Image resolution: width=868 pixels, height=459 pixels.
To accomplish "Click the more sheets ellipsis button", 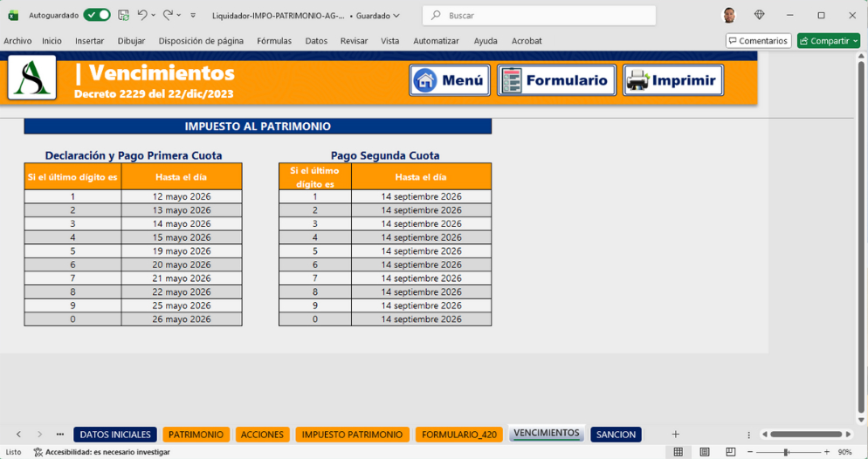I will click(59, 434).
